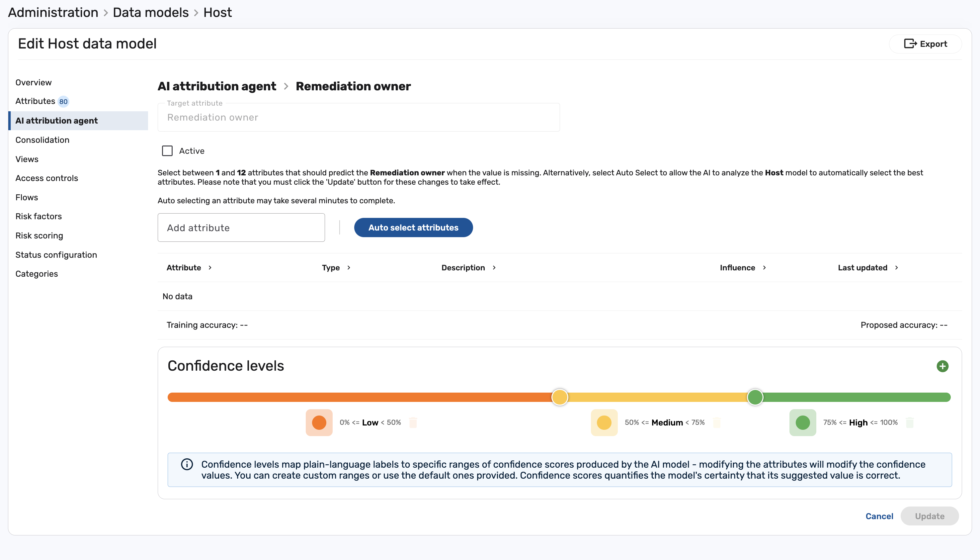Viewport: 980px width, 560px height.
Task: Open Access controls section
Action: pos(46,178)
